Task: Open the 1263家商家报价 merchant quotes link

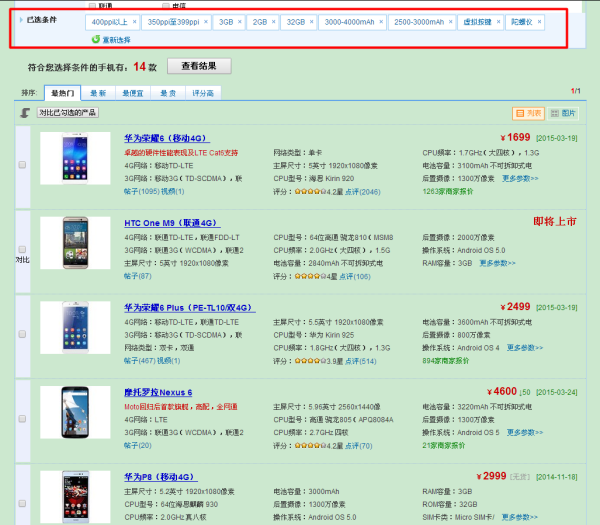Action: 448,191
